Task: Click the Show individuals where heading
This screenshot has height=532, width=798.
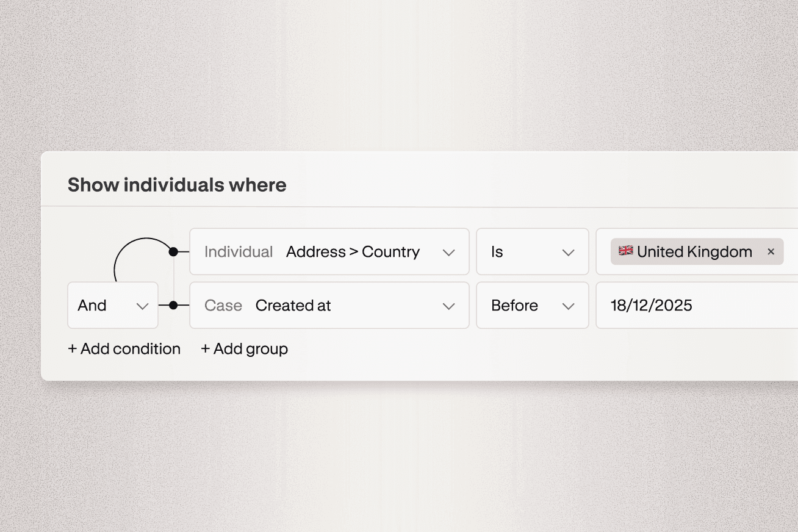Action: tap(177, 185)
